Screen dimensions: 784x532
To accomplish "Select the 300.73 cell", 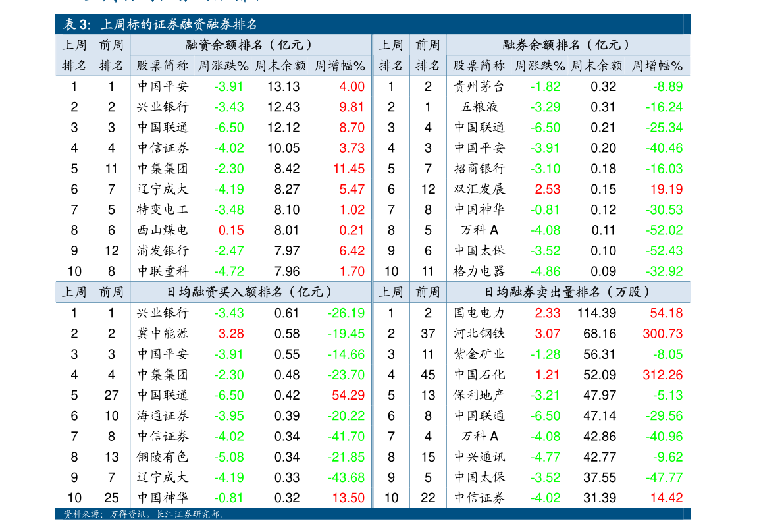I will (x=662, y=334).
